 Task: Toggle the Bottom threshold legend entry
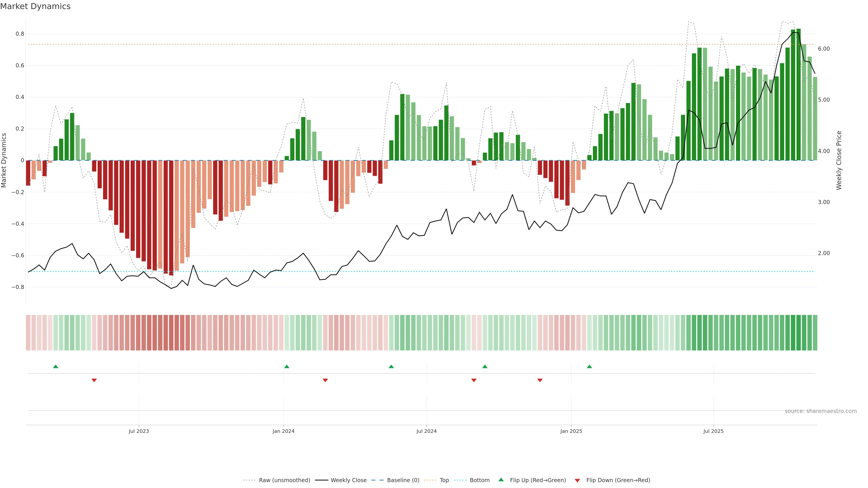click(479, 480)
